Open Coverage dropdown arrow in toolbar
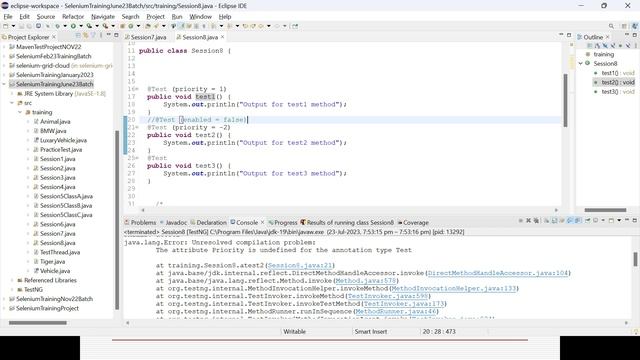Image resolution: width=640 pixels, height=360 pixels. click(x=97, y=26)
